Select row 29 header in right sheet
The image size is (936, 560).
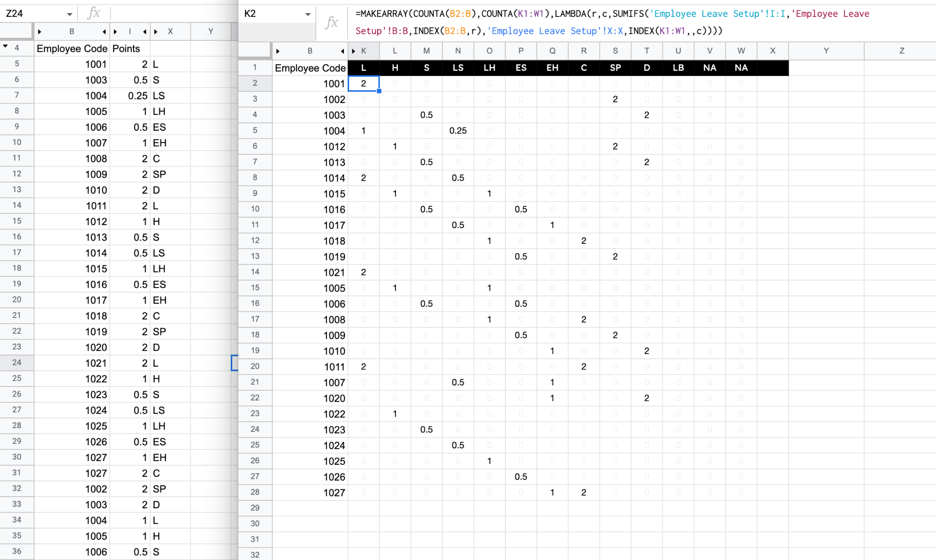[255, 508]
